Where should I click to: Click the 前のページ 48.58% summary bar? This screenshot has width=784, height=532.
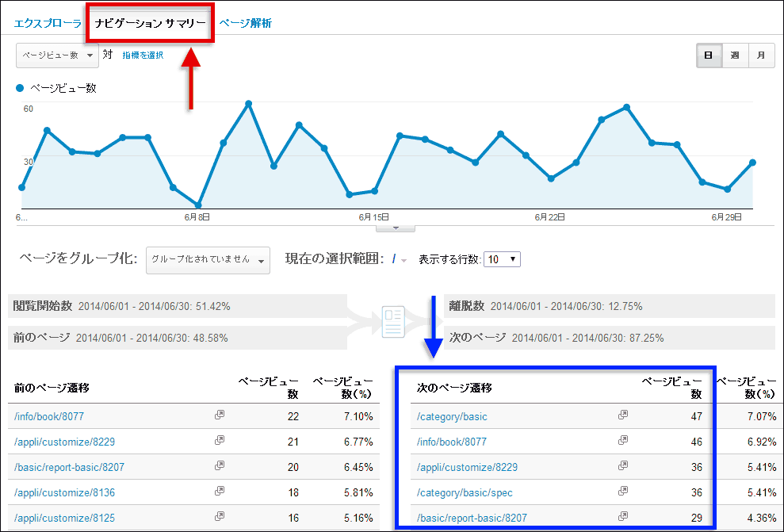tap(178, 338)
